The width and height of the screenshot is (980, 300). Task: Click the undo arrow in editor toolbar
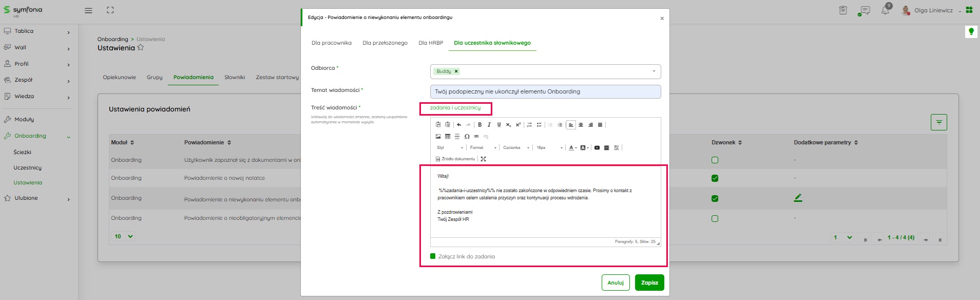459,125
